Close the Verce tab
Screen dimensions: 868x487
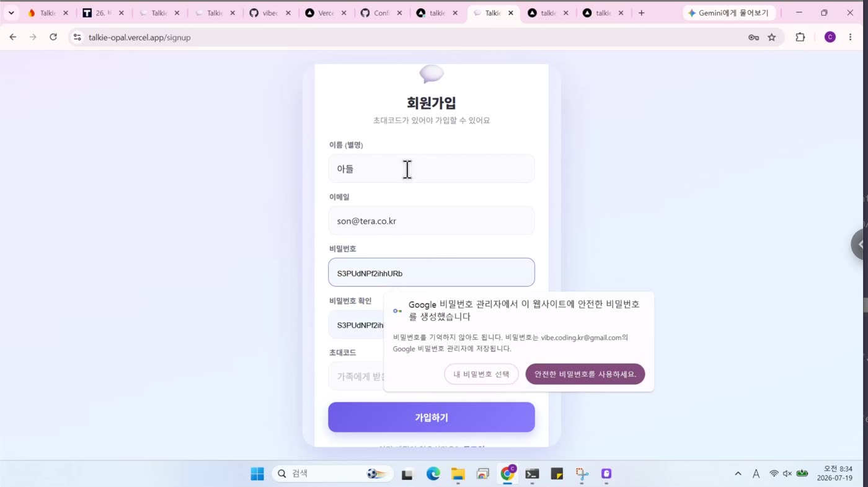tap(343, 13)
